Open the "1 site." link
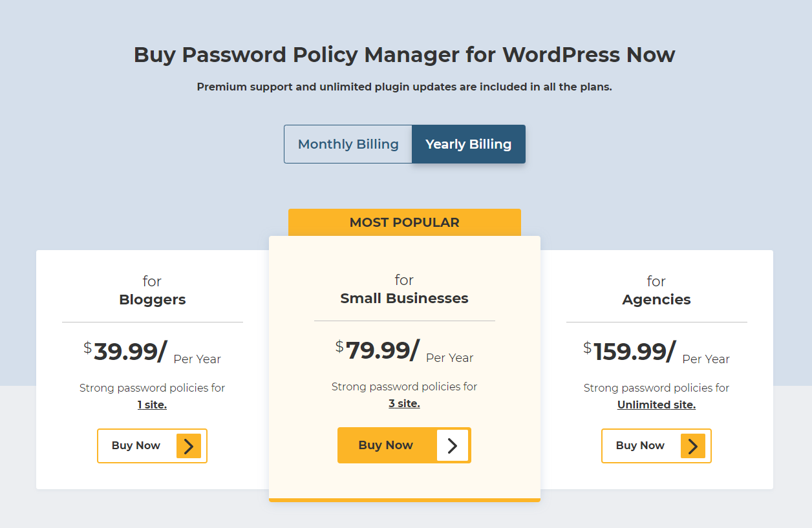 pyautogui.click(x=152, y=405)
